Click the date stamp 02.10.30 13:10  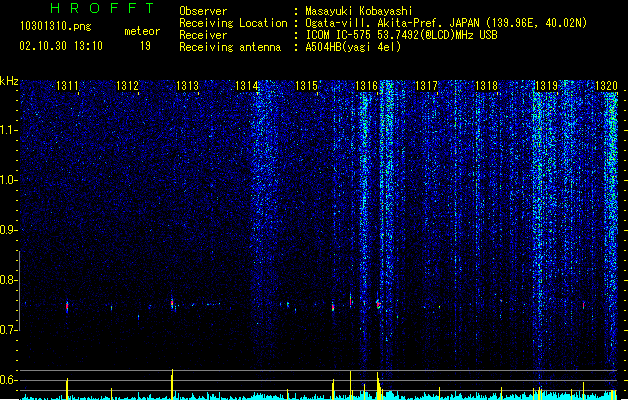coord(61,46)
